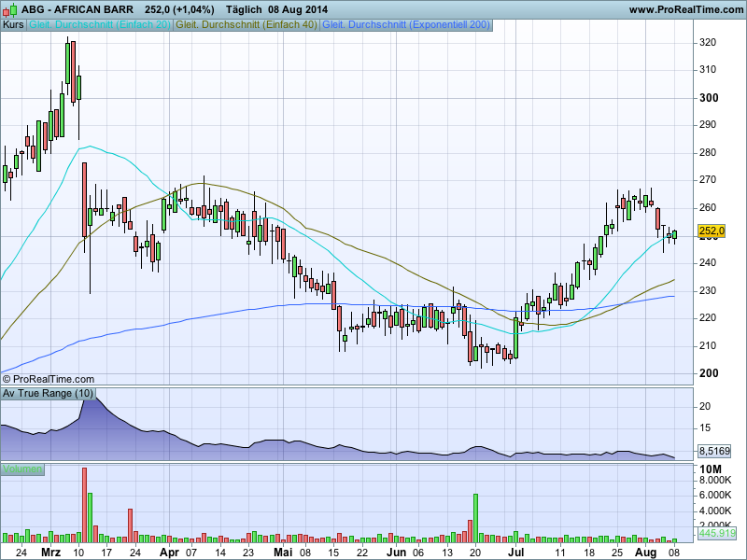Image resolution: width=747 pixels, height=560 pixels.
Task: Click the Täglich timeframe in the title
Action: point(247,9)
